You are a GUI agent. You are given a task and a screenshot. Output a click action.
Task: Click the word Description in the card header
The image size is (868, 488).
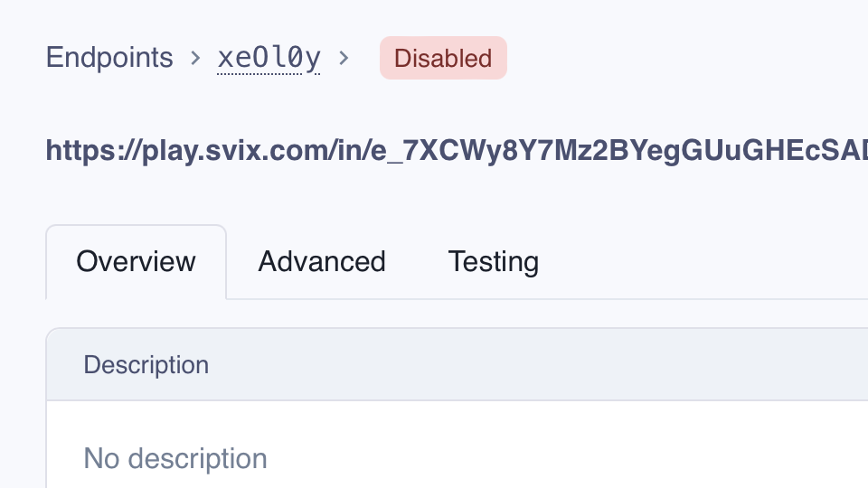(x=146, y=365)
